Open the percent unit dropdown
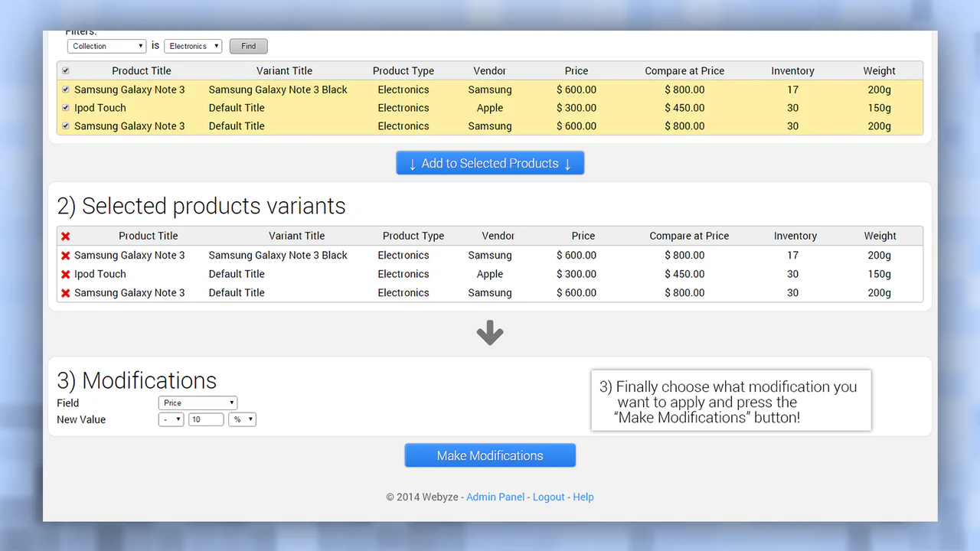The width and height of the screenshot is (980, 551). [242, 419]
